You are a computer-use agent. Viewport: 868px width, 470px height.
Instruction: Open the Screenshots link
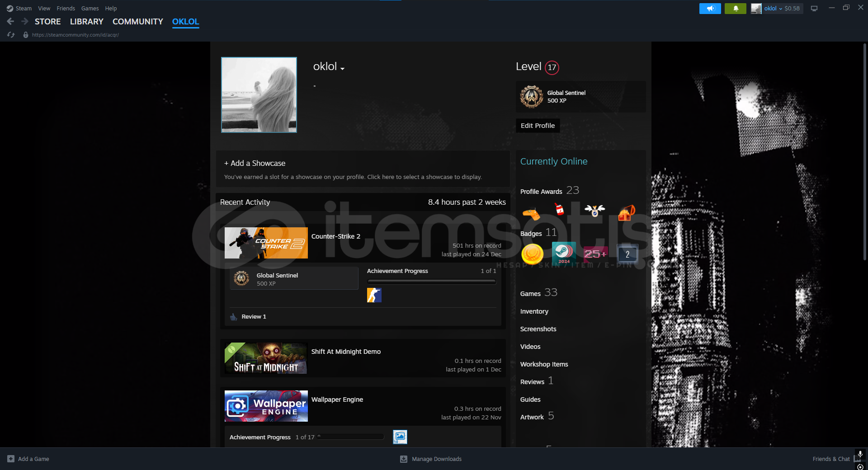point(538,329)
